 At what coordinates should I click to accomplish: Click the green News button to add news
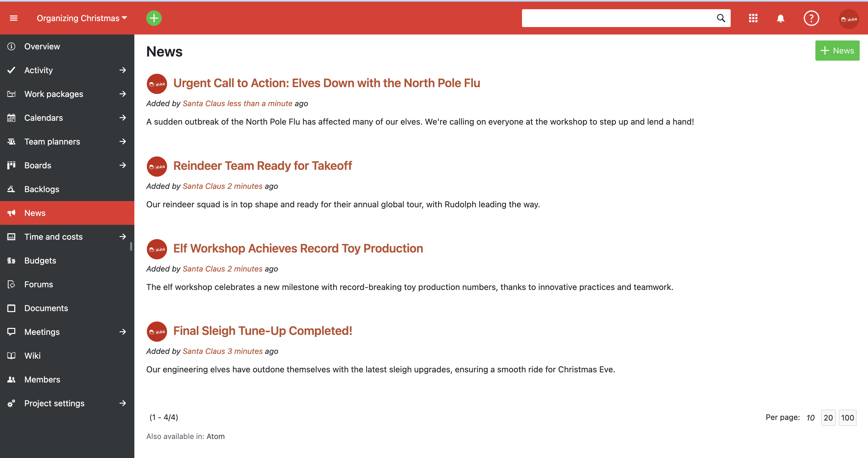click(x=837, y=50)
